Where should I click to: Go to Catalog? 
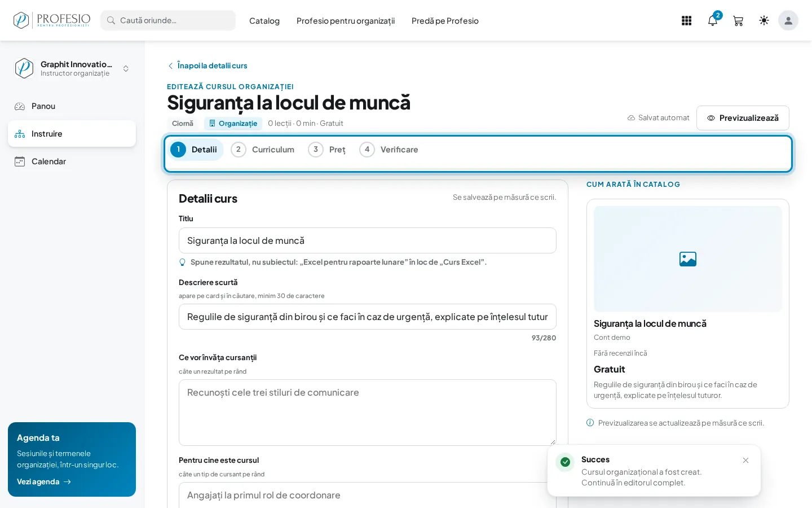coord(264,21)
